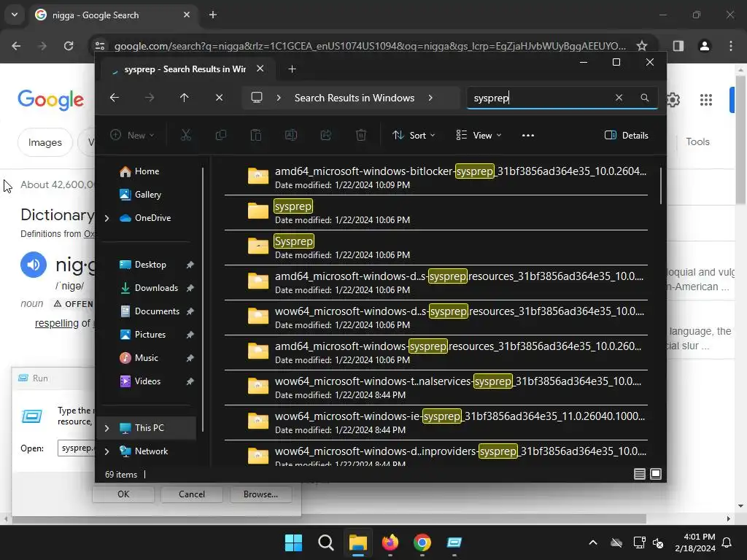Open Firefox from the taskbar
Screen dimensions: 747x560
[390, 542]
